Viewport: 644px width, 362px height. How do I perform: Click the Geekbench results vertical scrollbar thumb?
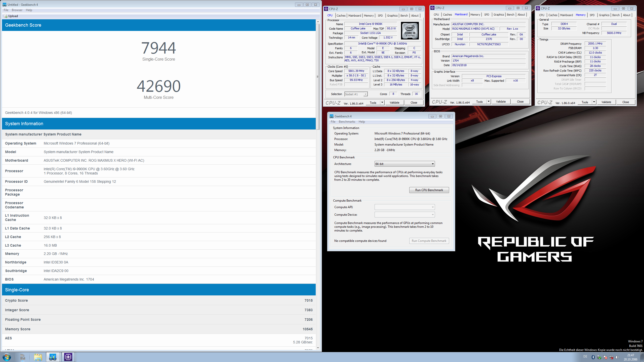coord(318,77)
